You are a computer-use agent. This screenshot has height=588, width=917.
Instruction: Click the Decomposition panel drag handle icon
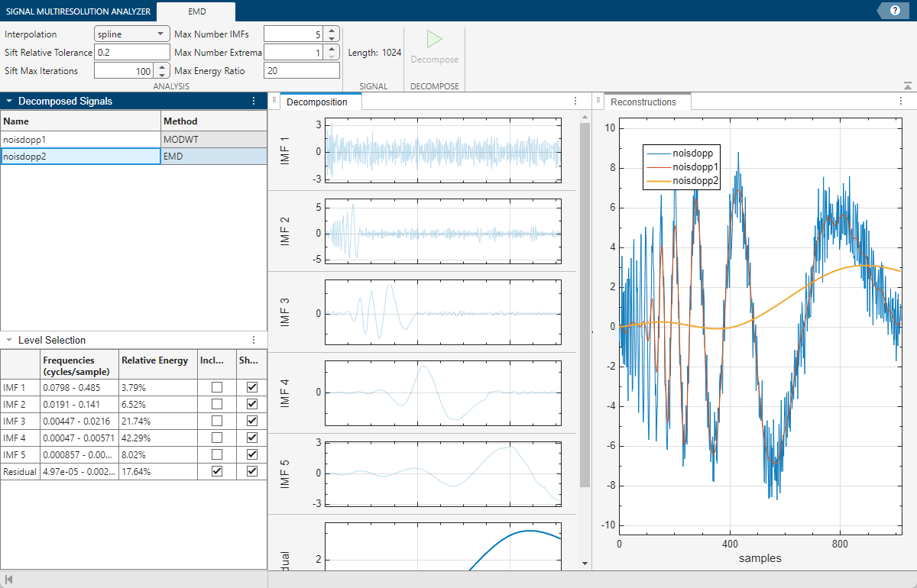[275, 100]
